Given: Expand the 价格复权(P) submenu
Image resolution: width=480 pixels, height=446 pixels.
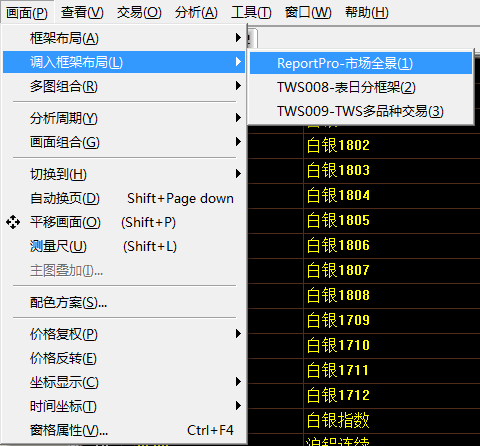Looking at the screenshot, I should click(x=124, y=334).
